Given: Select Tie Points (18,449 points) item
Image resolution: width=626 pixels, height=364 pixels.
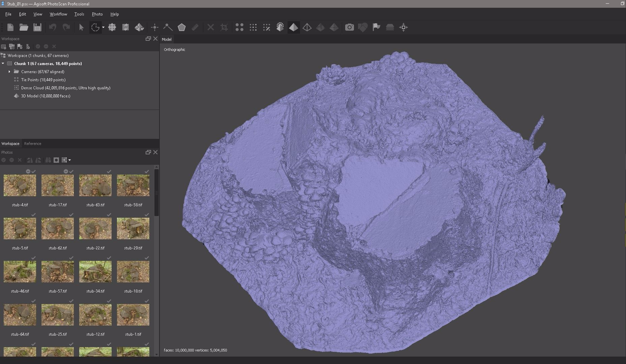Looking at the screenshot, I should 43,80.
